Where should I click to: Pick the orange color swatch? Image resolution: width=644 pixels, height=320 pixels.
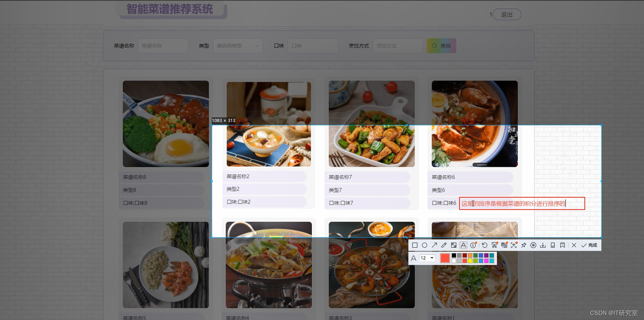tap(470, 255)
